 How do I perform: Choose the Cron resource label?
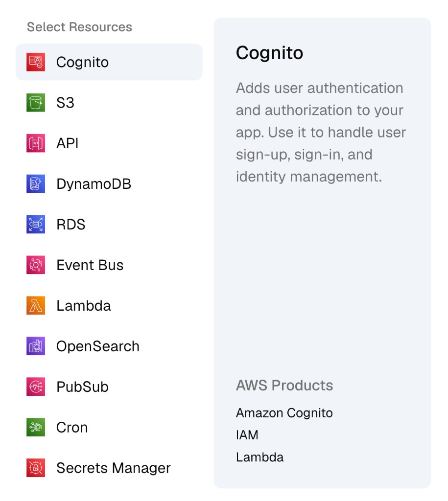coord(72,428)
